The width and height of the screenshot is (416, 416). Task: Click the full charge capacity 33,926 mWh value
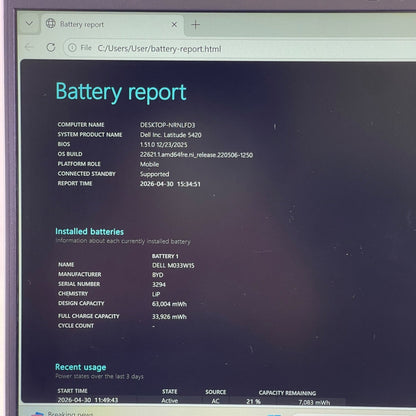[x=169, y=317]
